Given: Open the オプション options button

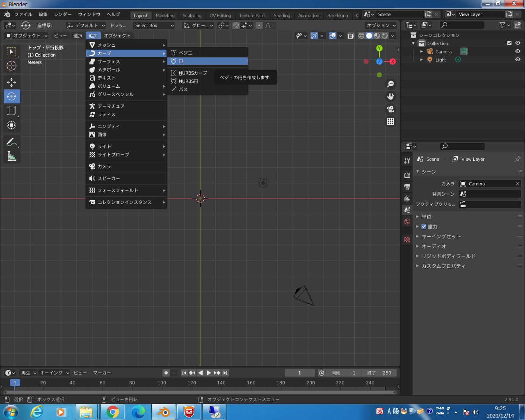Looking at the screenshot, I should (381, 25).
